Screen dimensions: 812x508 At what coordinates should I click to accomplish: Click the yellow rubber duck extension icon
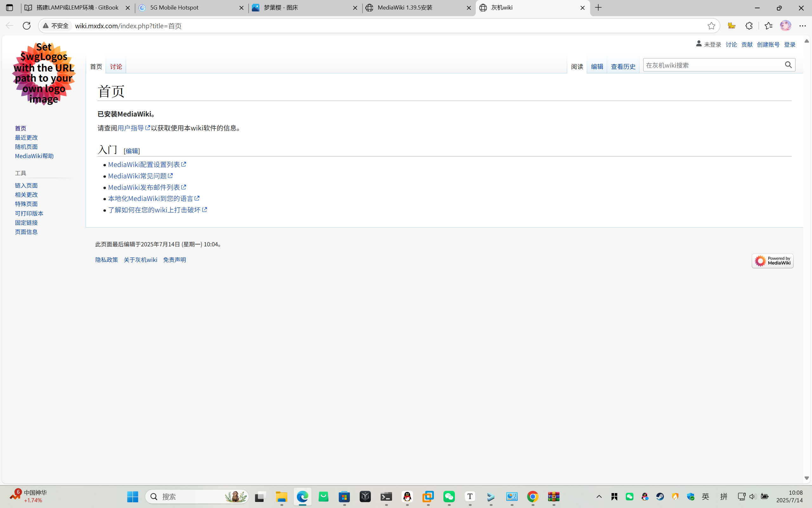731,26
